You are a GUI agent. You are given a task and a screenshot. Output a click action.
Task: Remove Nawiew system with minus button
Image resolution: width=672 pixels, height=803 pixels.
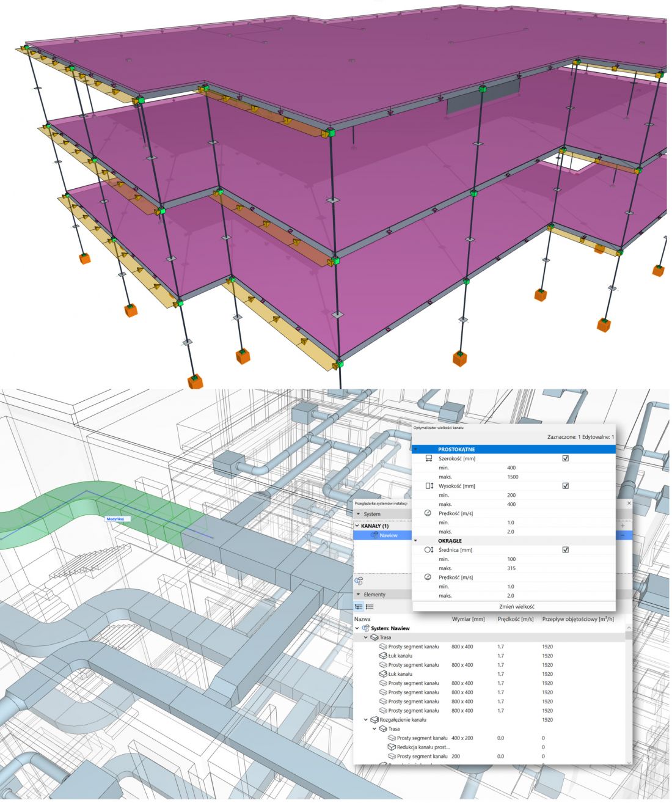click(623, 537)
